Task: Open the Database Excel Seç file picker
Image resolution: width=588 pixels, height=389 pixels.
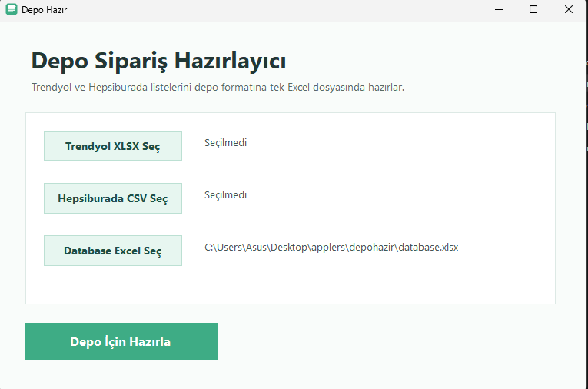Action: coord(113,251)
